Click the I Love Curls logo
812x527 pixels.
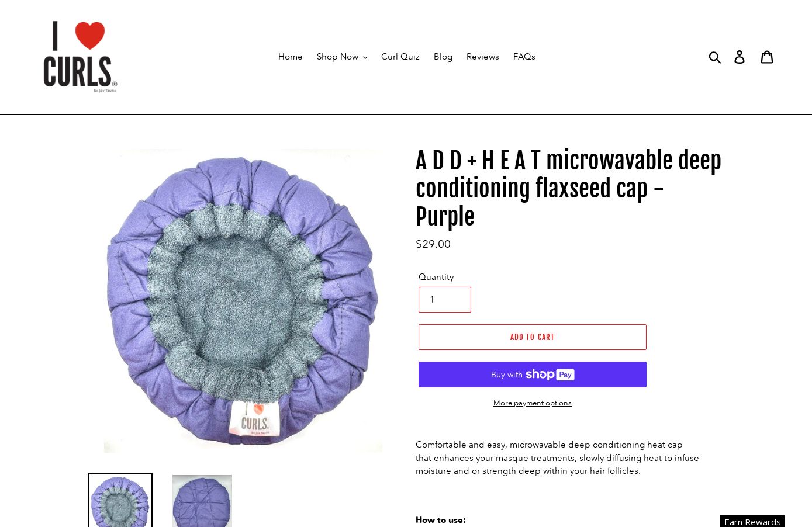(80, 57)
